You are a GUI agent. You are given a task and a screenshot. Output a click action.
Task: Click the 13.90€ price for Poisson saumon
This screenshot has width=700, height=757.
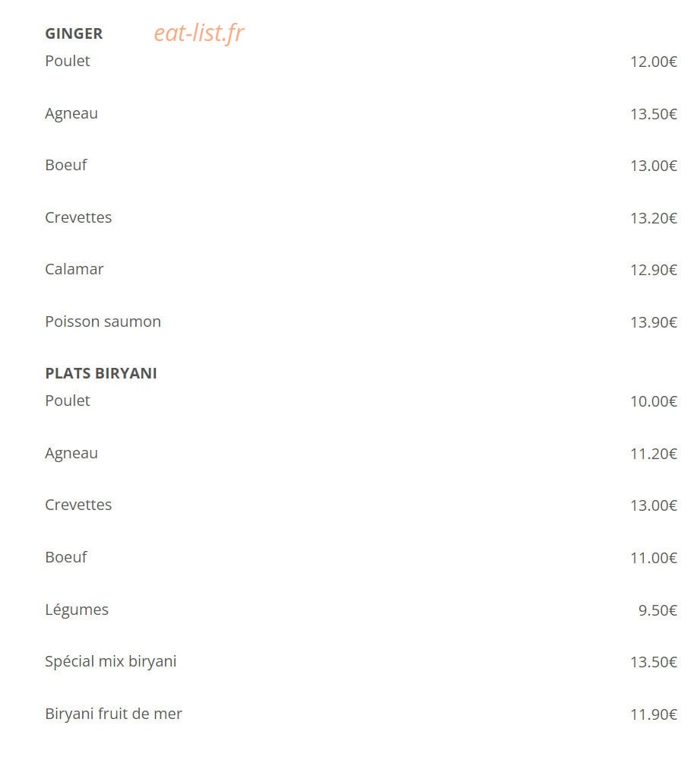point(654,322)
